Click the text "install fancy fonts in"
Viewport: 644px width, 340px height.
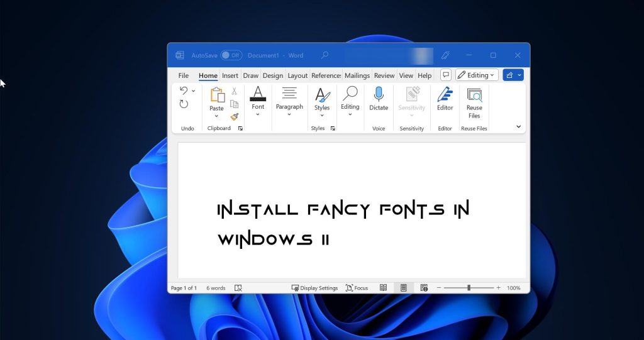click(343, 209)
